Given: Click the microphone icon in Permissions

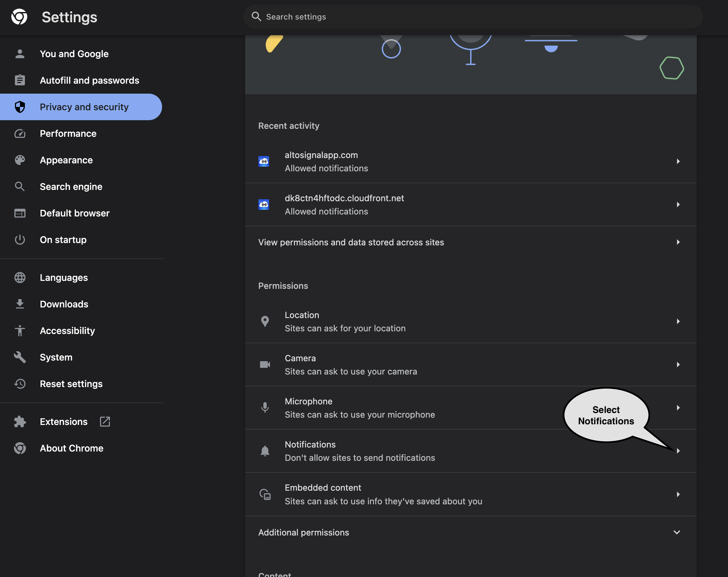Looking at the screenshot, I should [x=265, y=407].
